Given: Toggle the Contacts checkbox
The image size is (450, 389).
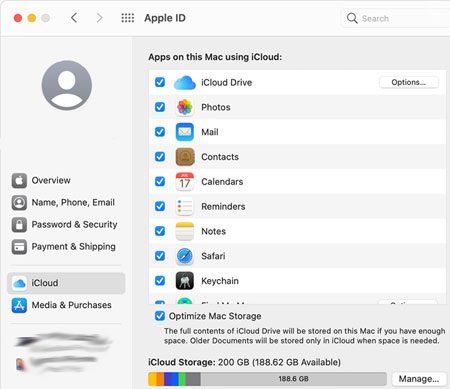Looking at the screenshot, I should [160, 156].
